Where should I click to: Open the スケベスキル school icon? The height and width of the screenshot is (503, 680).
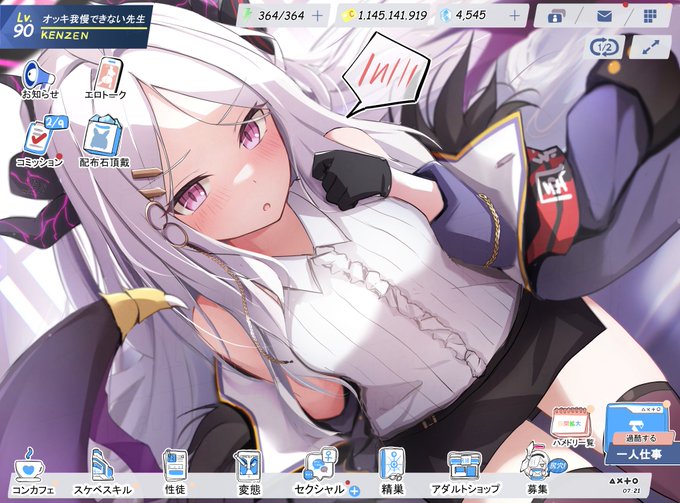pos(102,472)
